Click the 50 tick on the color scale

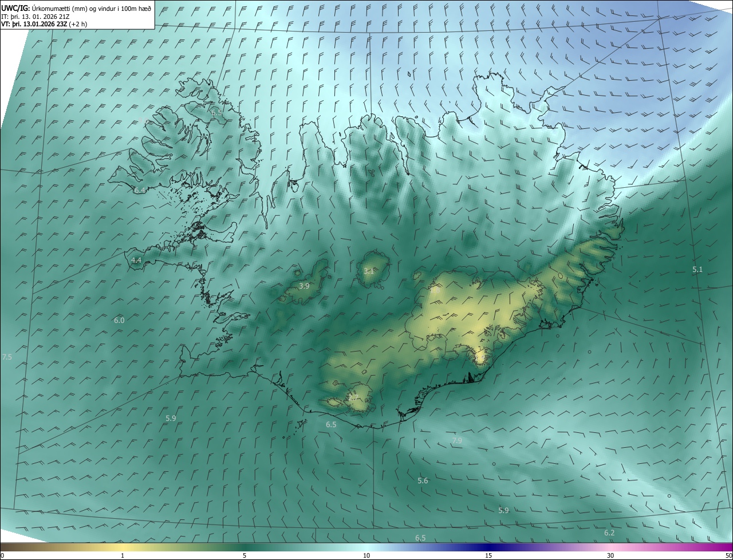(x=728, y=556)
